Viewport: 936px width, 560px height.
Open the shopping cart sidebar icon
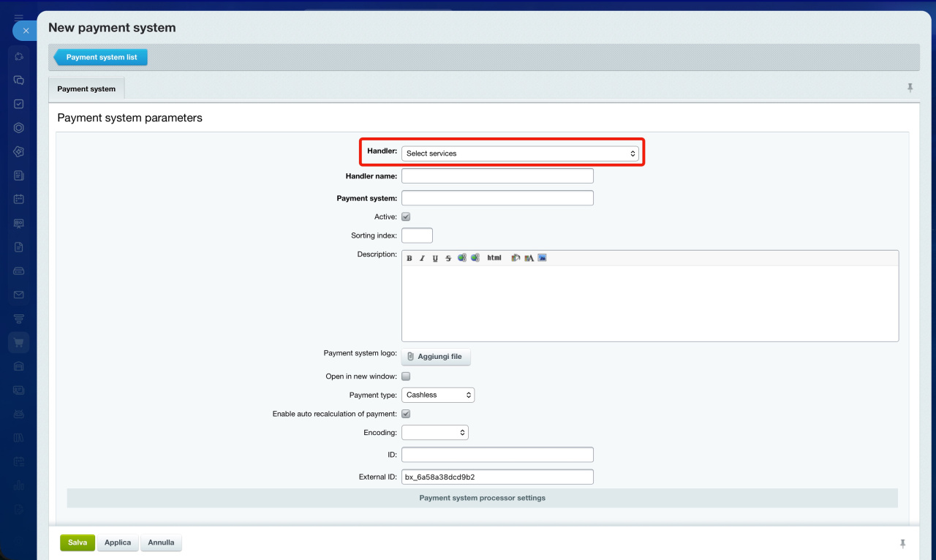point(19,342)
